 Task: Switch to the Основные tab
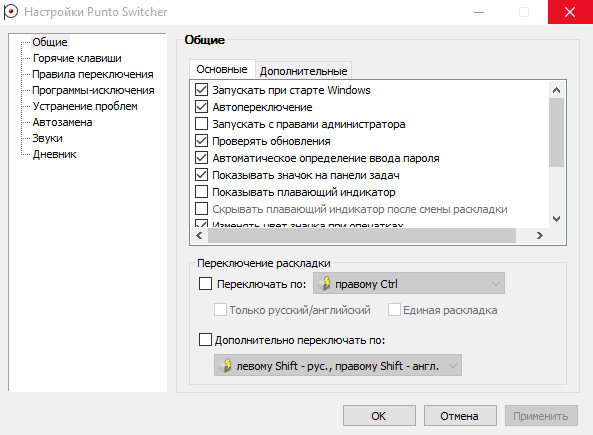coord(222,69)
